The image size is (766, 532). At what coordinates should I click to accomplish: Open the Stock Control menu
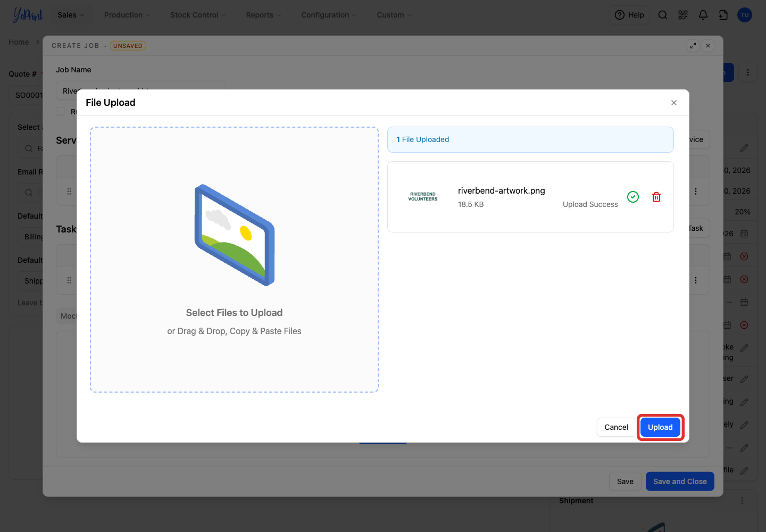(198, 15)
